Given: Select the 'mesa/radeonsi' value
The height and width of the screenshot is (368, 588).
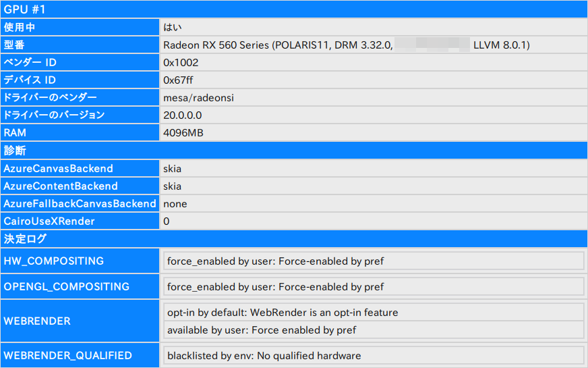Looking at the screenshot, I should tap(198, 98).
